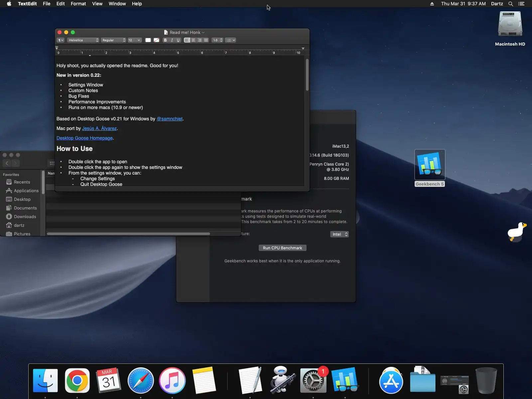The width and height of the screenshot is (532, 399).
Task: Open Calendar from the Dock
Action: tap(109, 380)
